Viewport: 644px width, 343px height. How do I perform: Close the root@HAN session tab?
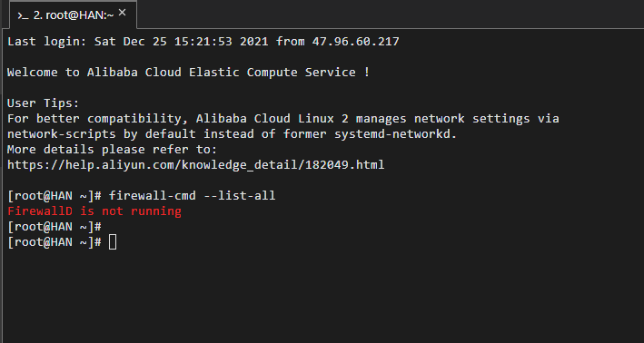pyautogui.click(x=122, y=13)
